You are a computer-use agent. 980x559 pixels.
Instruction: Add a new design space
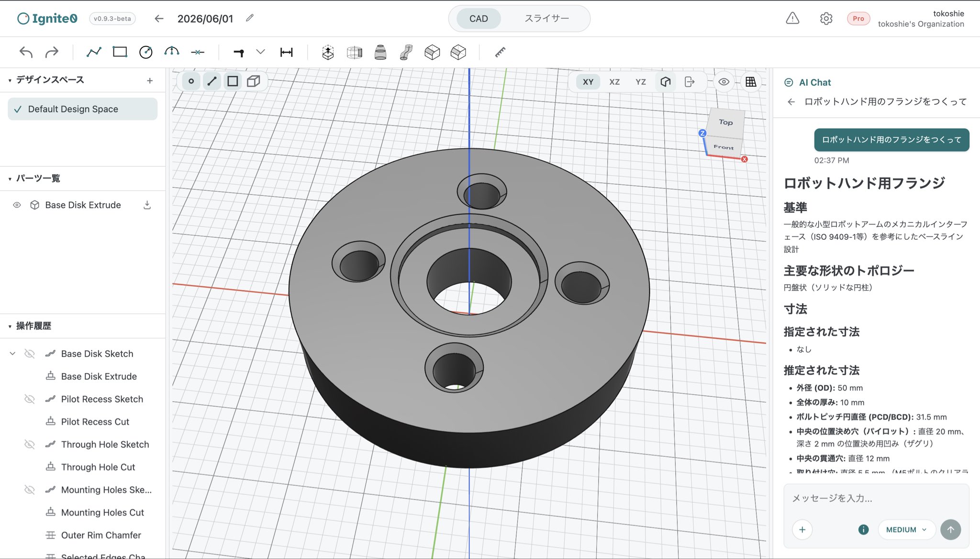150,80
